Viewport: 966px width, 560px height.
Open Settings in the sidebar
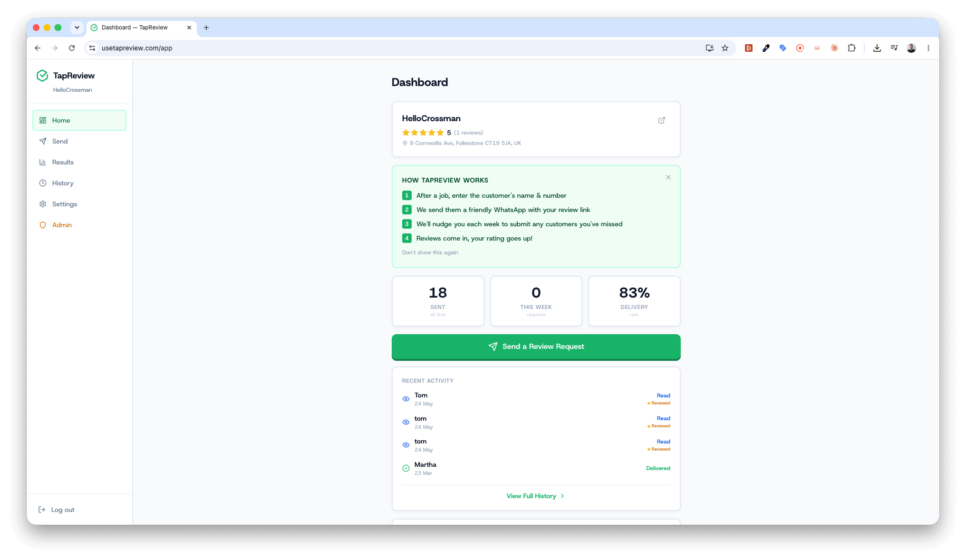(79, 204)
